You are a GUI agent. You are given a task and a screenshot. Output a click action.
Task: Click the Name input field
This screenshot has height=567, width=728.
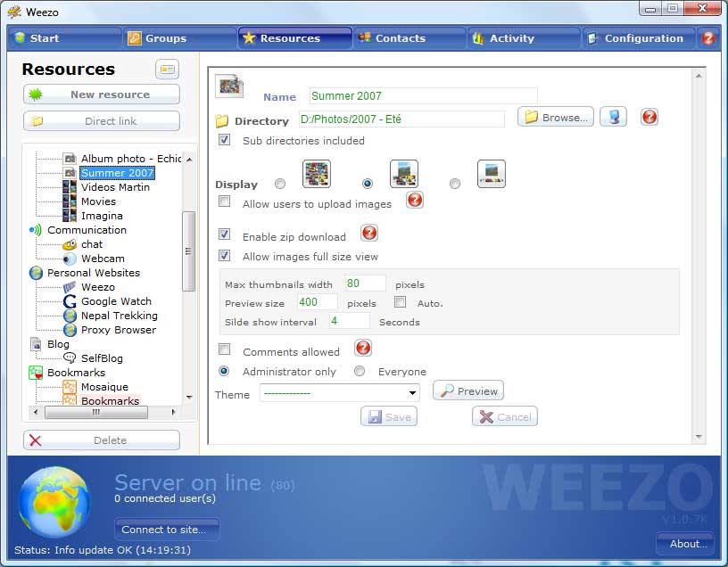pos(423,96)
